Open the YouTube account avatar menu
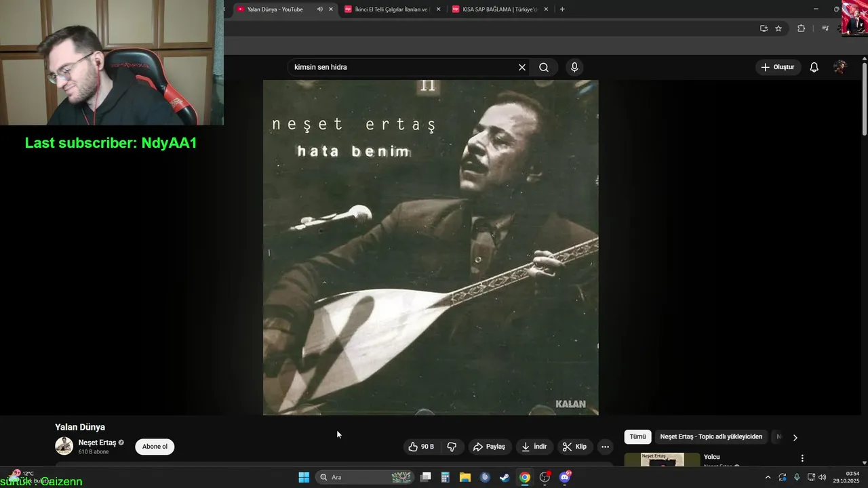The image size is (868, 488). coord(840,67)
